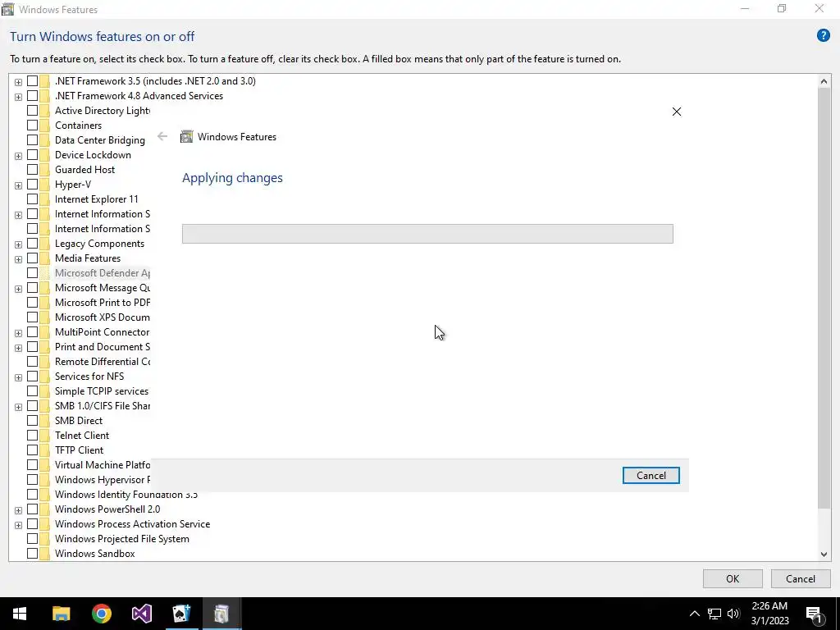Select the MultiPoint Connector row

102,332
